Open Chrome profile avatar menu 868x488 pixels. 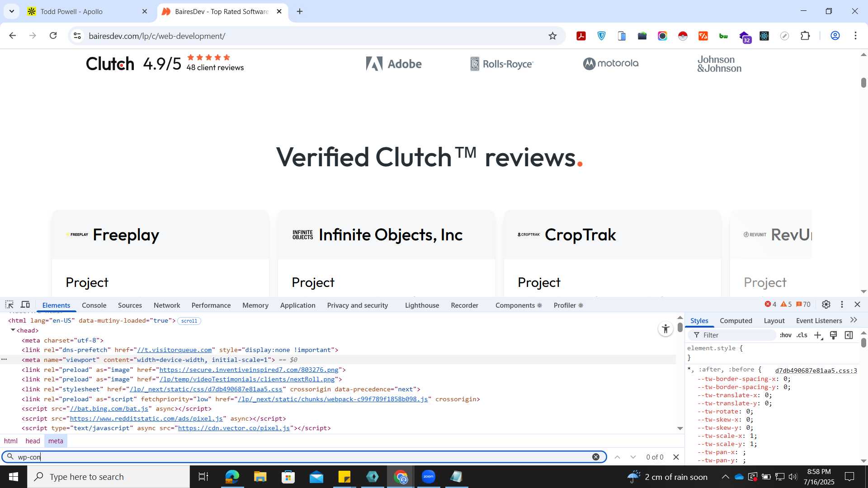pos(835,36)
